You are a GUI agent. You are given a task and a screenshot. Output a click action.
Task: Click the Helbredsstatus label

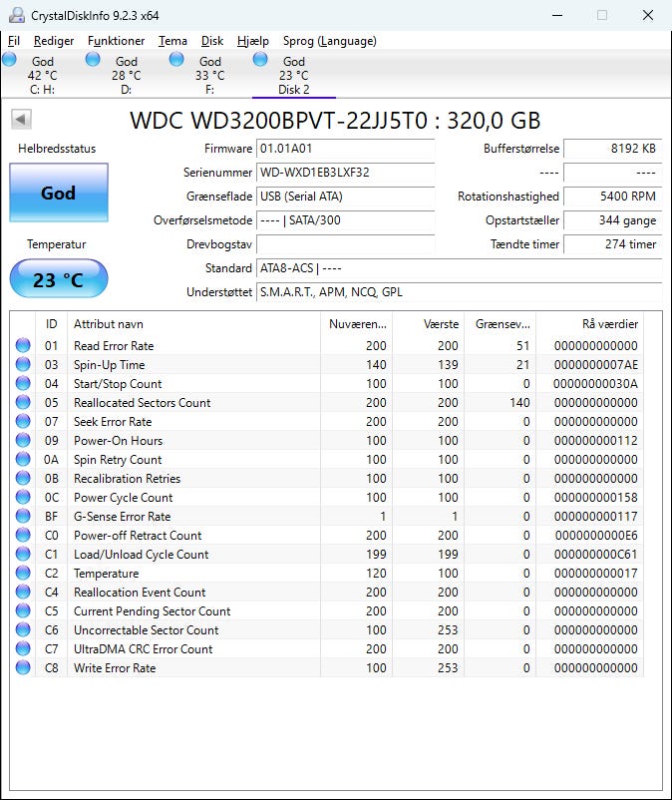coord(57,149)
